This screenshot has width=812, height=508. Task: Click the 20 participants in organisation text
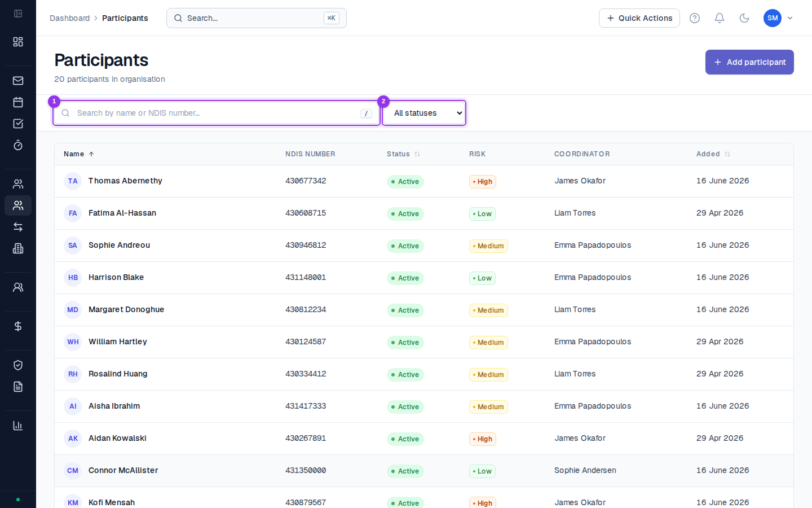(109, 79)
